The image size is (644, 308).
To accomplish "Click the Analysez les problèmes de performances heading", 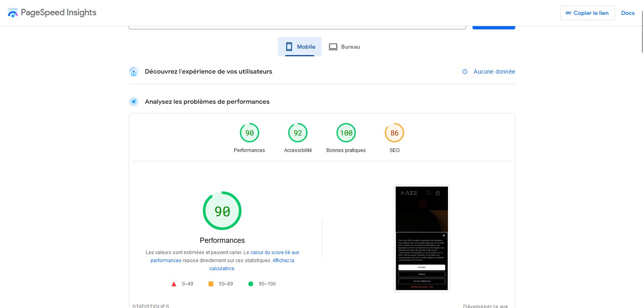I will [x=207, y=102].
